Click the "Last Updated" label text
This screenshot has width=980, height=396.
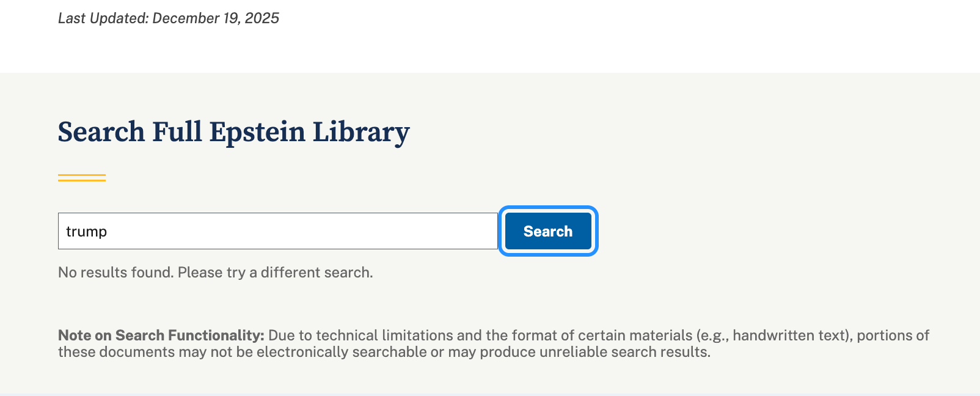103,18
